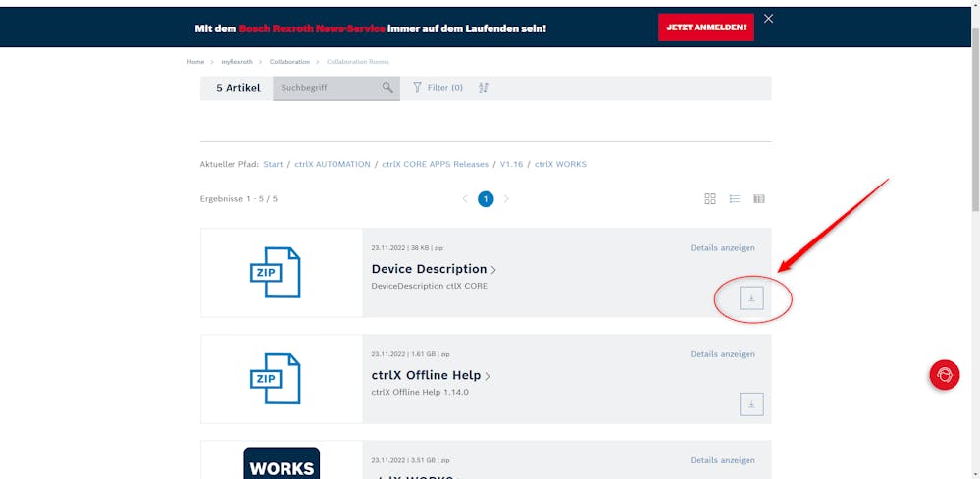The width and height of the screenshot is (980, 479).
Task: Click '23.11.2022 | 38 KB | zip' metadata
Action: coord(407,248)
